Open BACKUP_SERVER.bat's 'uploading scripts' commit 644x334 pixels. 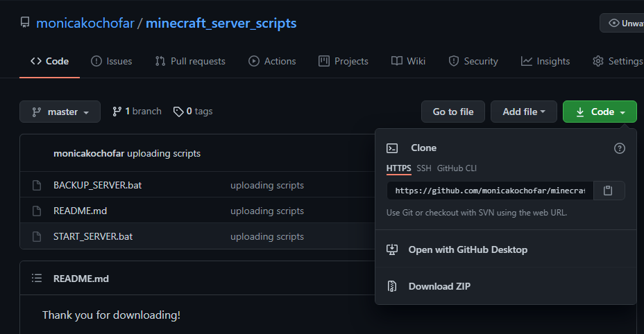pos(267,185)
